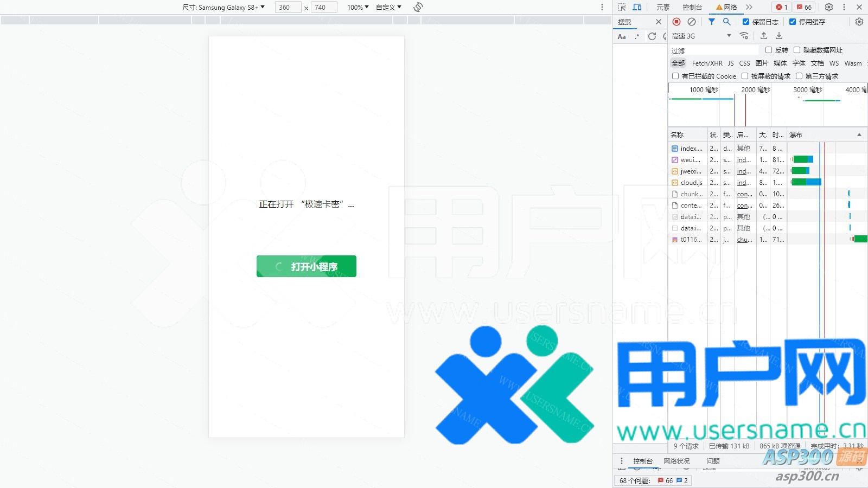
Task: Show more DevTools tabs chevron
Action: coord(749,7)
